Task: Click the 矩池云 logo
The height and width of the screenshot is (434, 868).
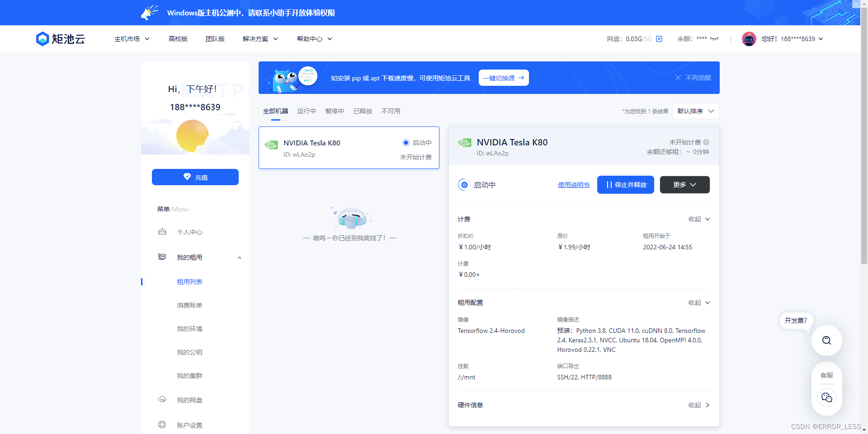Action: click(61, 39)
